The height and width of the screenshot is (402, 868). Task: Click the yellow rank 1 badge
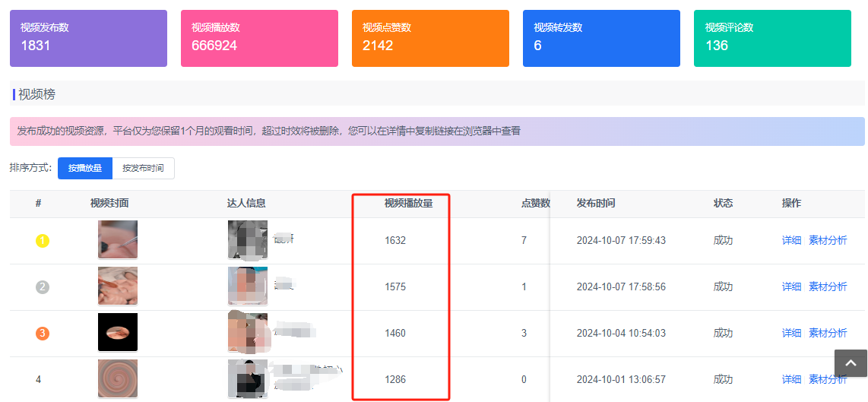[43, 241]
